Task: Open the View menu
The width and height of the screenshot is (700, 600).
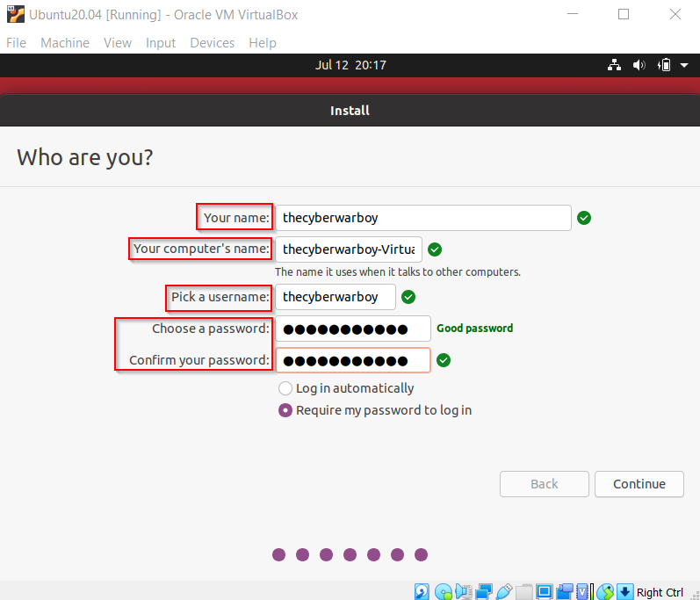Action: pyautogui.click(x=117, y=43)
